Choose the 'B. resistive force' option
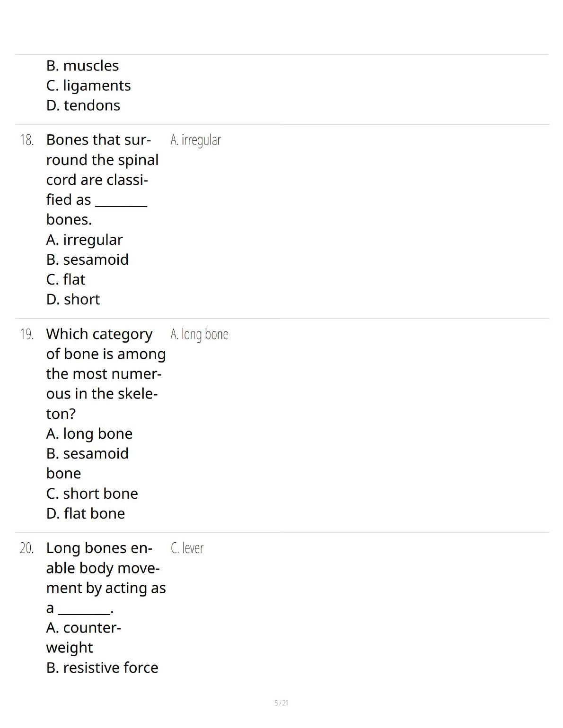Image resolution: width=563 pixels, height=728 pixels. [102, 667]
